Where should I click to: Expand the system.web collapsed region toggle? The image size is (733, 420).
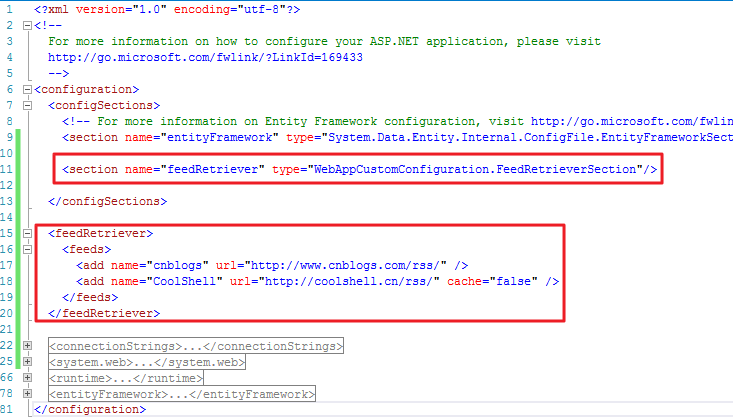[28, 362]
